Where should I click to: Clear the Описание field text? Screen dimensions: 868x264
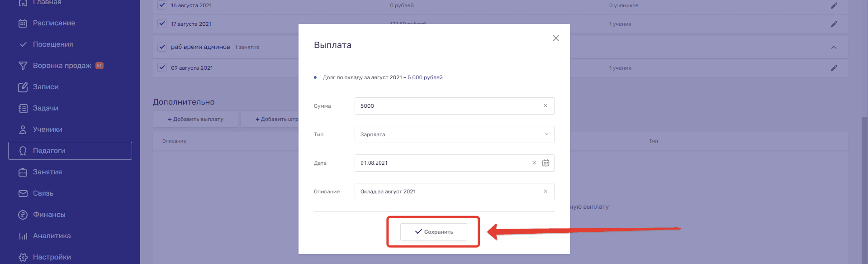(x=545, y=192)
